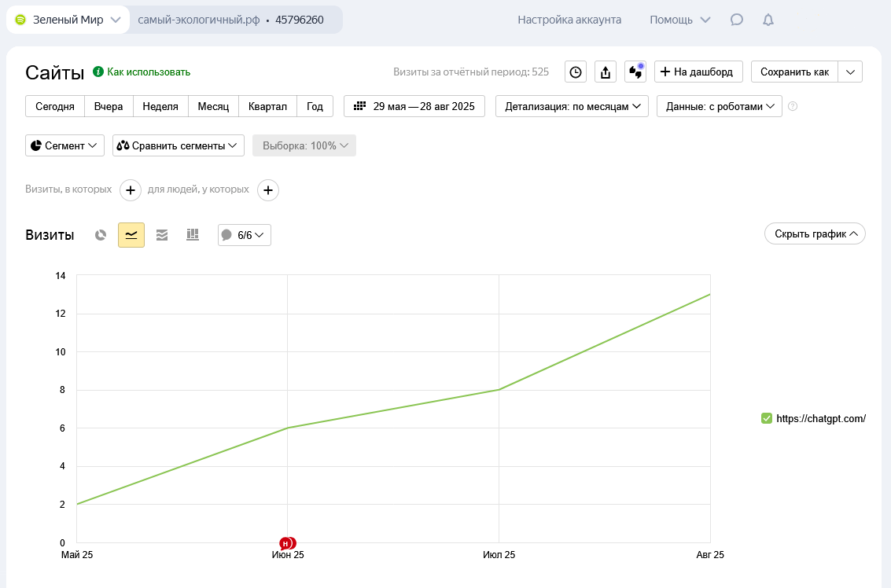Click the clock history icon
891x588 pixels.
pyautogui.click(x=576, y=72)
